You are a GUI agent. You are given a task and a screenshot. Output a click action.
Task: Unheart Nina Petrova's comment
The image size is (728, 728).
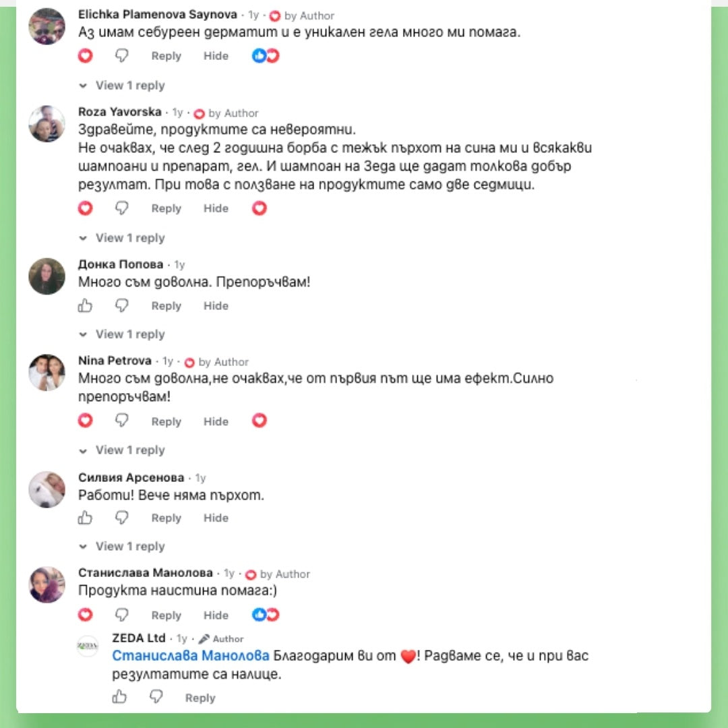point(85,421)
